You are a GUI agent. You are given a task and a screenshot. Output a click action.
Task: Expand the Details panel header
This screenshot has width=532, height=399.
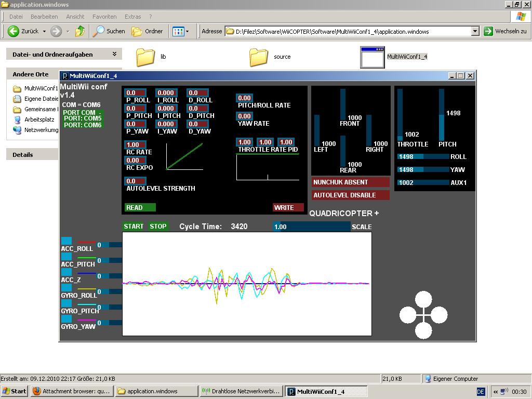click(x=33, y=155)
